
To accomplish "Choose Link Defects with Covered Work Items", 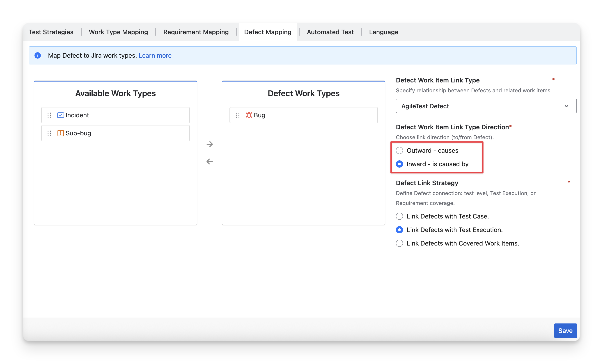I will 399,243.
